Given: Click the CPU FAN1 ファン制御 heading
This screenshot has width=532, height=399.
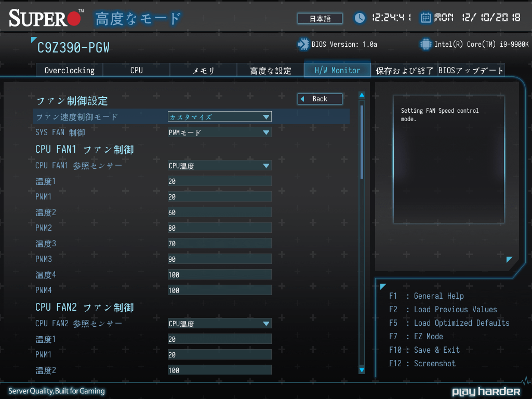Looking at the screenshot, I should click(85, 149).
